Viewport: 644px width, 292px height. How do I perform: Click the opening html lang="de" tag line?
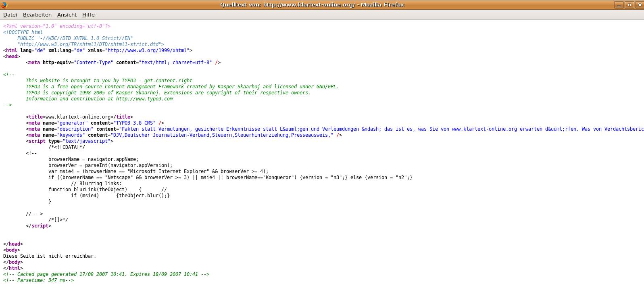click(98, 50)
